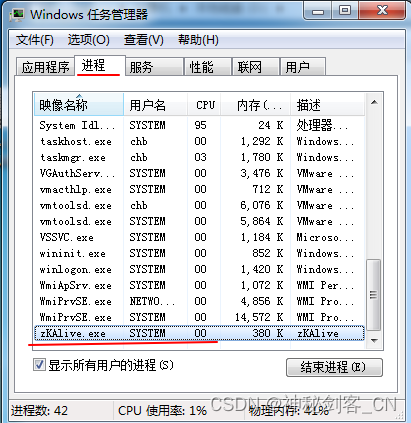
Task: Select the WmiApSrv.exe process
Action: [199, 285]
